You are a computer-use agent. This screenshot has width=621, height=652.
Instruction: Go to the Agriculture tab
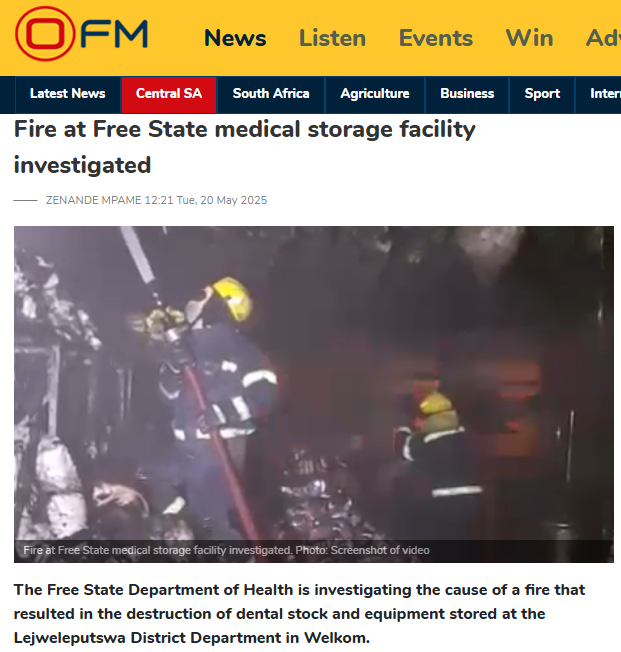(x=375, y=94)
